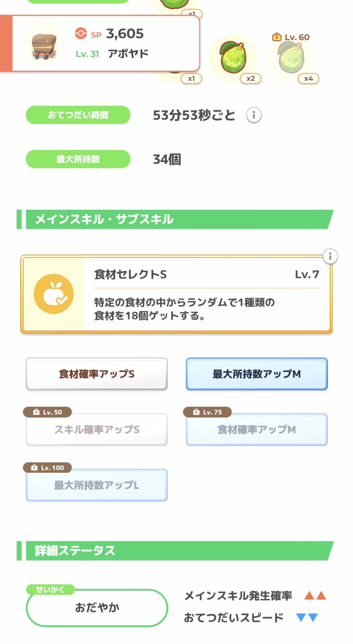
Task: Tap the yellow 食材セレクトS skill icon
Action: coord(54,294)
